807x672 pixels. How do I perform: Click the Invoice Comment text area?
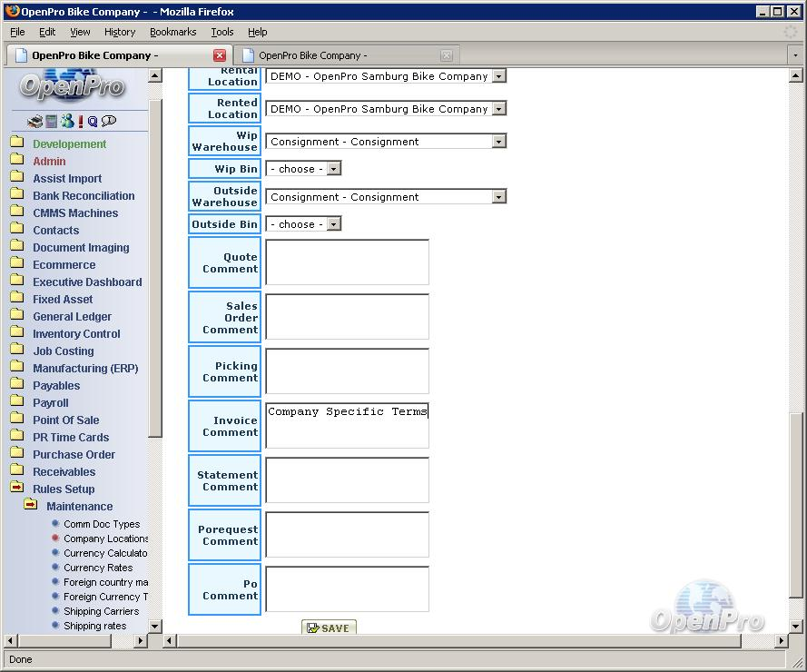[347, 426]
